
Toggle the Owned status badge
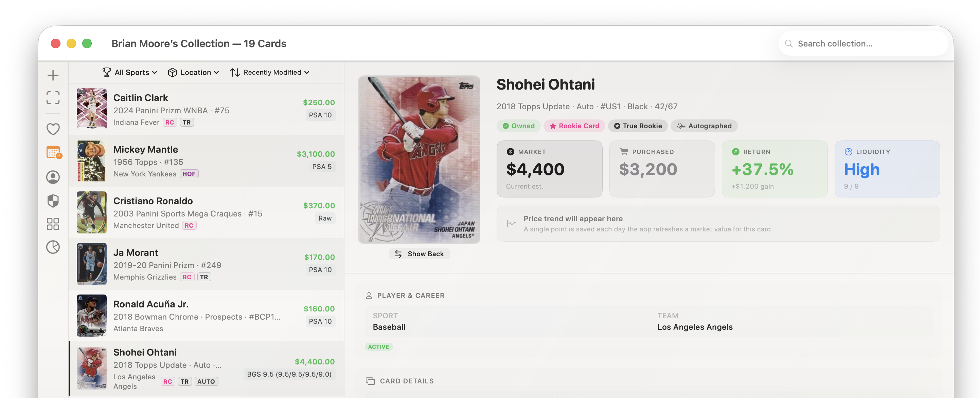pyautogui.click(x=518, y=126)
